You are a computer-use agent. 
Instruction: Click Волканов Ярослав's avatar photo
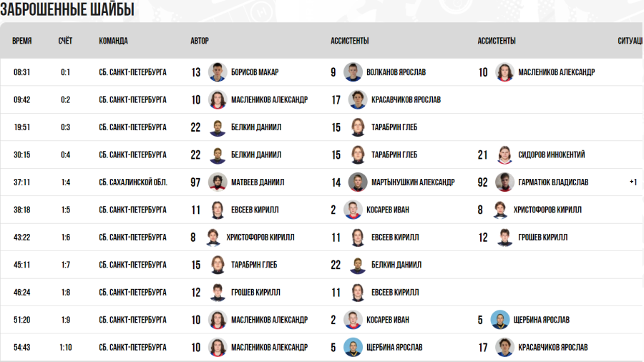[352, 72]
